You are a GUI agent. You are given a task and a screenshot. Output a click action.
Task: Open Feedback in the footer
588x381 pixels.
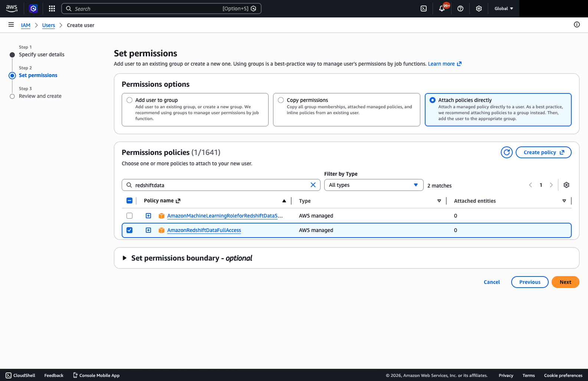click(x=54, y=375)
